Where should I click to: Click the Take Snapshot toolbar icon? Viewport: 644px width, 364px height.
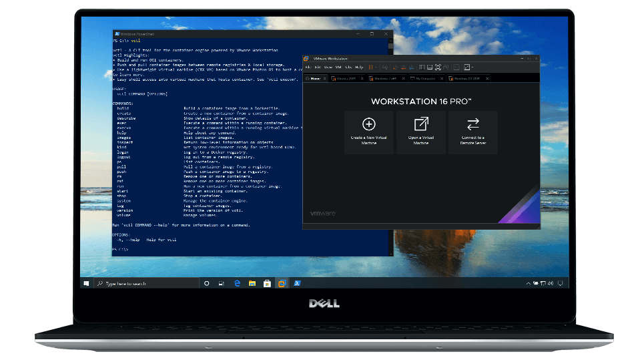click(x=395, y=67)
